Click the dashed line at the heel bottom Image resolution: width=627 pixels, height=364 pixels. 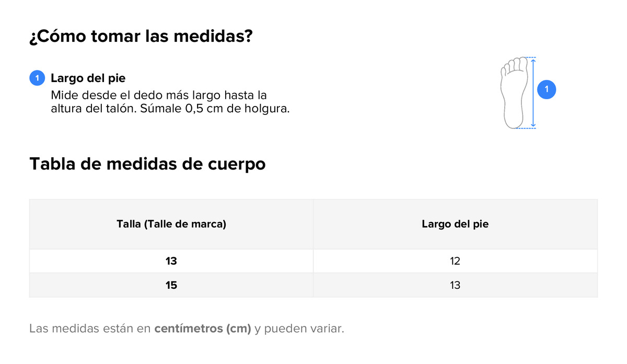[x=525, y=128]
